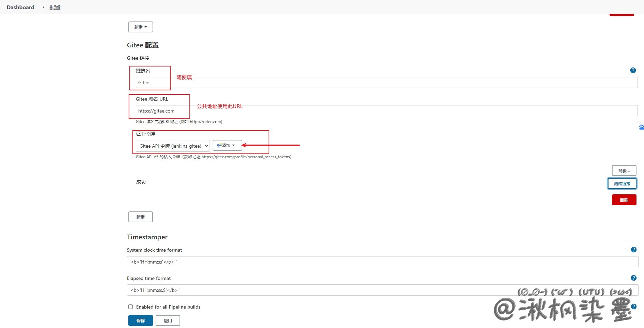Enable the all Pipeline builds checkbox
Image resolution: width=644 pixels, height=328 pixels.
(130, 307)
